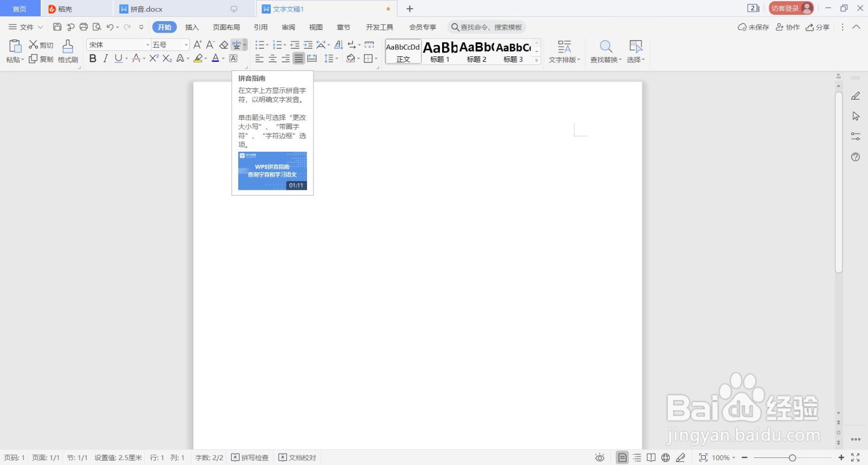The width and height of the screenshot is (868, 465).
Task: Switch to the 引用 (References) tab
Action: [x=261, y=27]
